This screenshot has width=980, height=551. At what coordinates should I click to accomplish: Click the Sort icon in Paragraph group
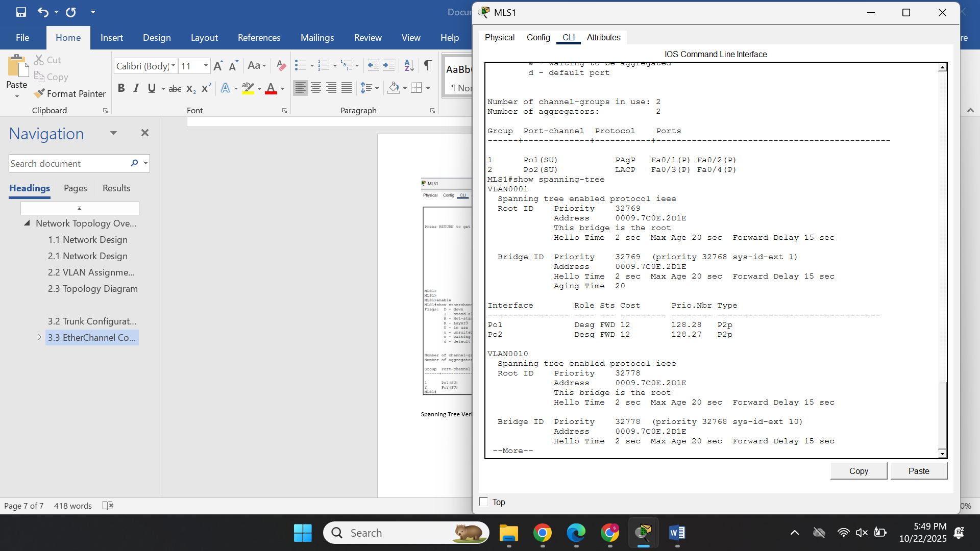pos(409,65)
